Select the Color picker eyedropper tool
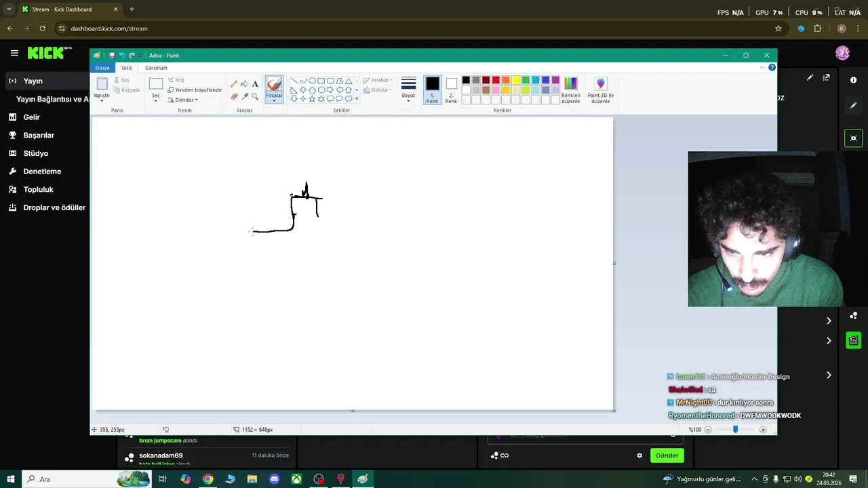 click(x=245, y=96)
